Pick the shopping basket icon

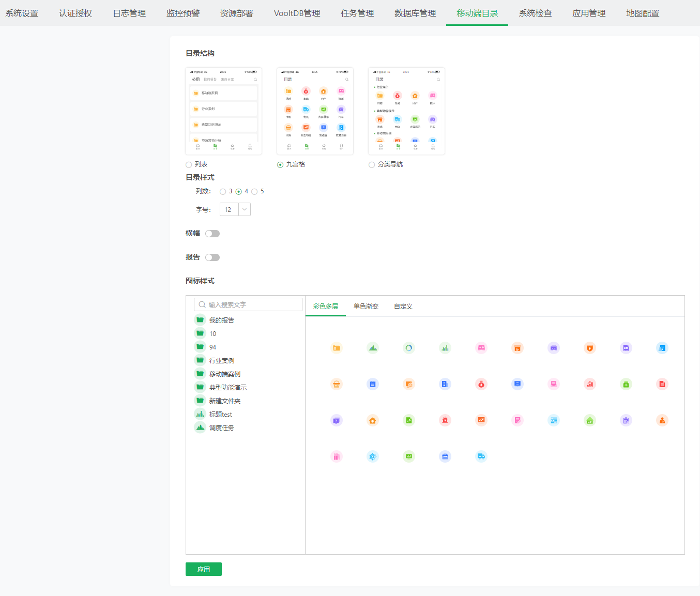(x=337, y=384)
